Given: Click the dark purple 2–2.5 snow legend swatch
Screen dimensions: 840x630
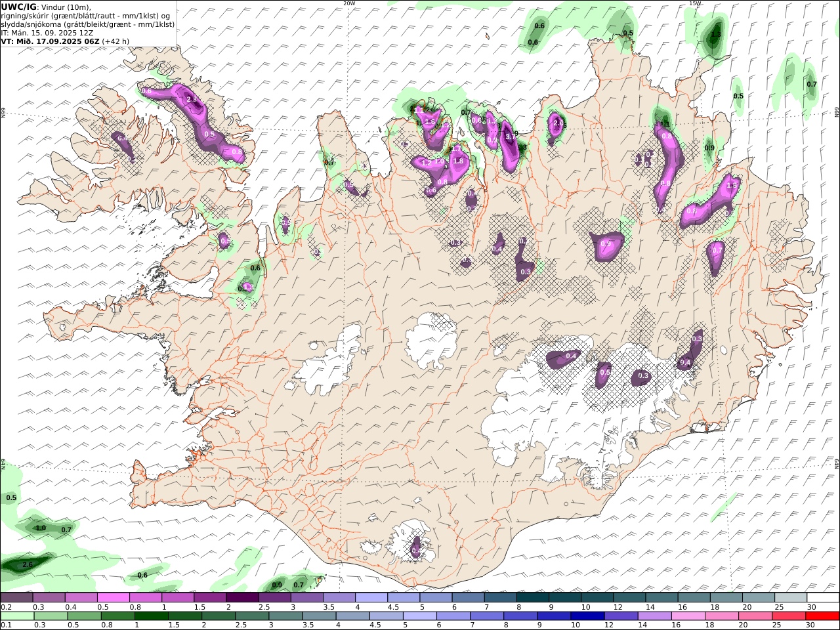Looking at the screenshot, I should point(242,598).
